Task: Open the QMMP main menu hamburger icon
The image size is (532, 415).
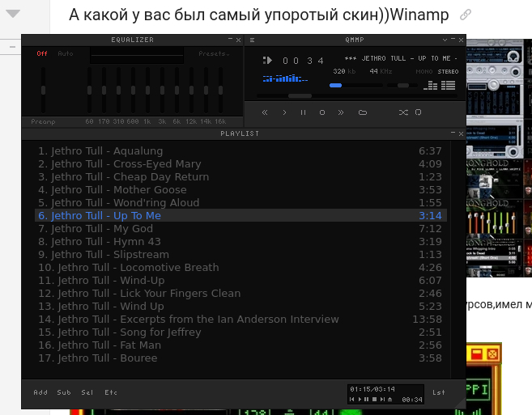Action: 252,40
